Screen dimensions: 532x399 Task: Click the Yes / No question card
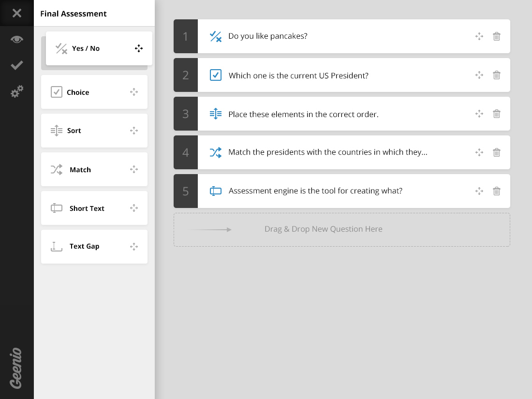[99, 48]
